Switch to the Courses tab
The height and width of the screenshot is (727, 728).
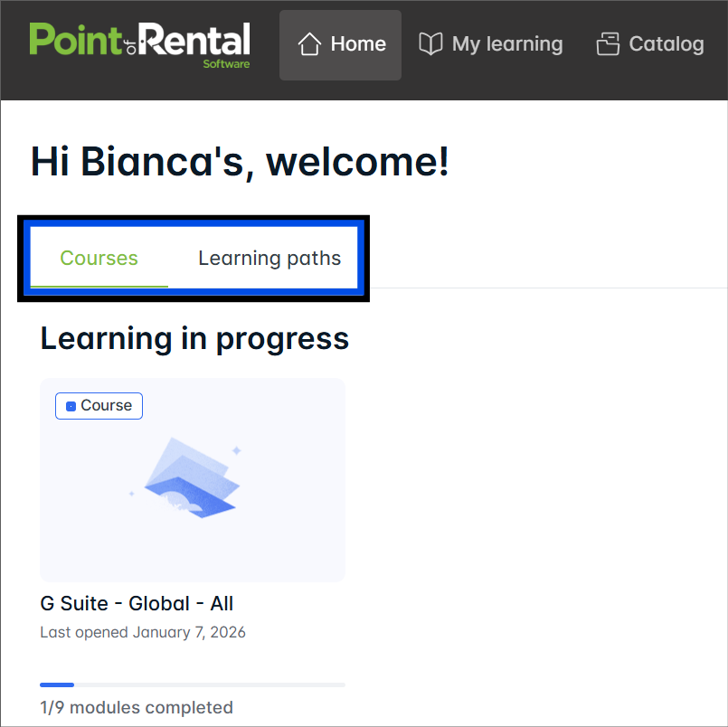click(x=99, y=259)
